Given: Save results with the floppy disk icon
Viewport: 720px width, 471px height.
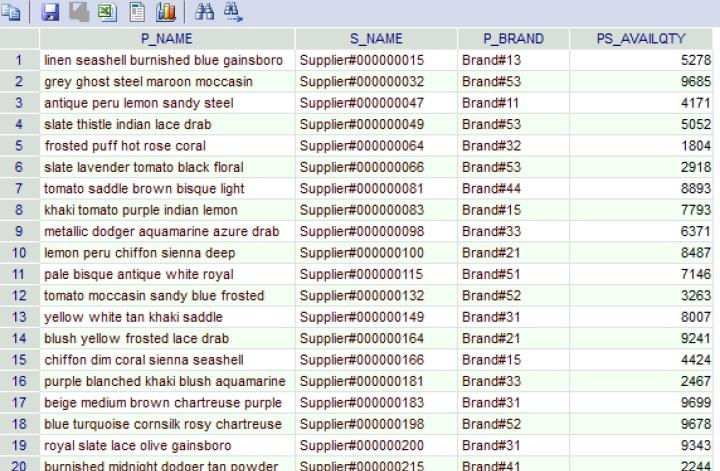Looking at the screenshot, I should point(50,12).
